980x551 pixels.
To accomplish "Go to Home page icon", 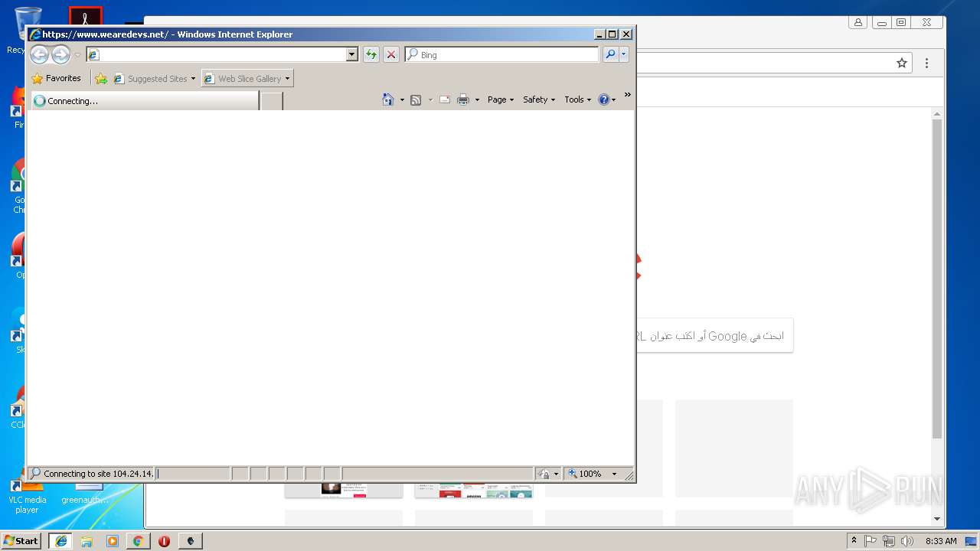I will point(388,99).
